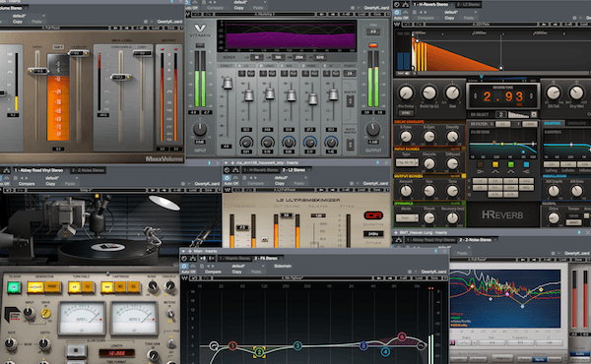The height and width of the screenshot is (364, 591).
Task: Click the Abbey Road Length time display
Action: (117, 353)
